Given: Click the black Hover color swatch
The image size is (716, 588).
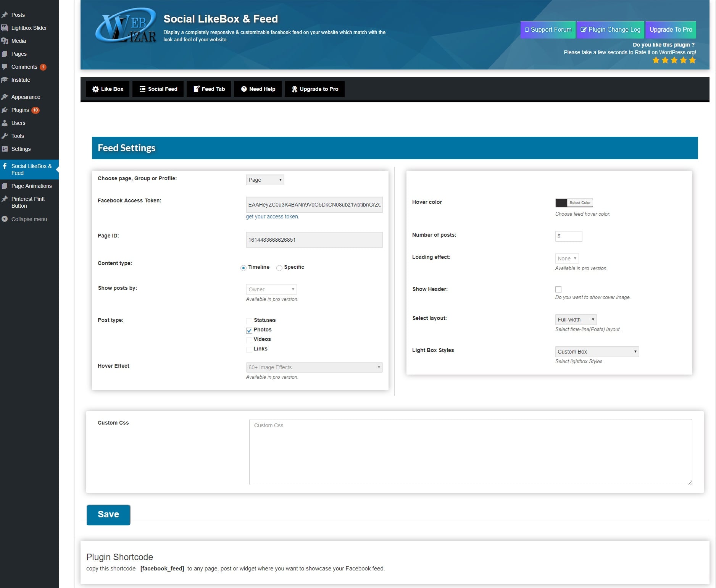Looking at the screenshot, I should click(x=561, y=203).
